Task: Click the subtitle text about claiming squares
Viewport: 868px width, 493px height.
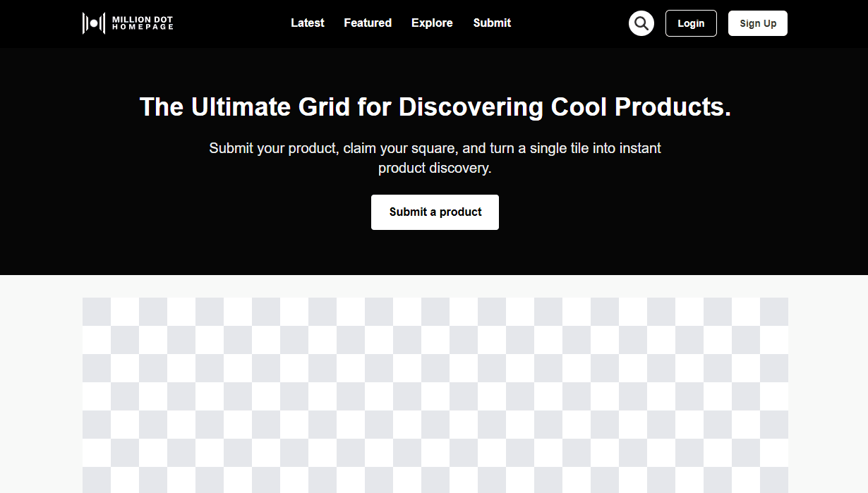Action: (435, 157)
